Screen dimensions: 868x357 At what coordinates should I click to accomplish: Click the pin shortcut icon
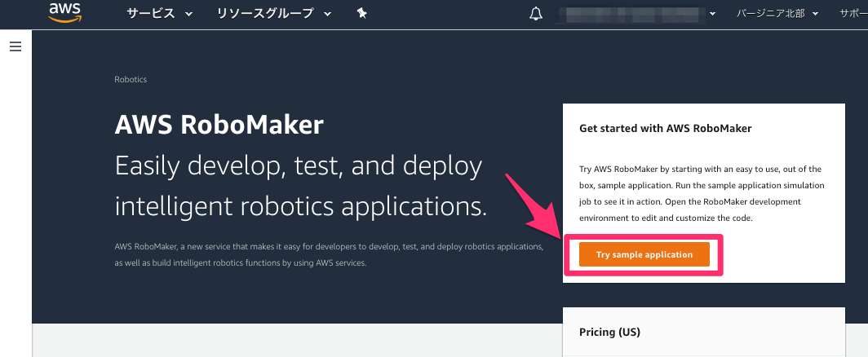click(361, 14)
